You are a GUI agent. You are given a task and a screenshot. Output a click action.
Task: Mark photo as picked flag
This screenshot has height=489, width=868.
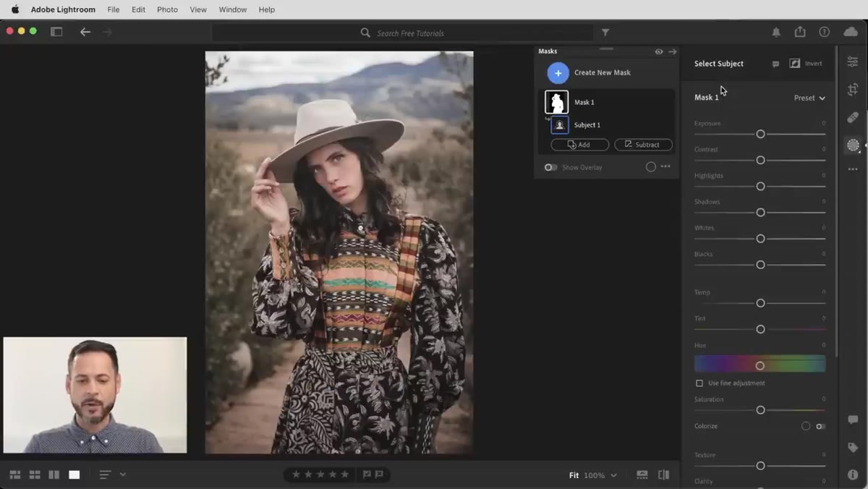coord(366,475)
